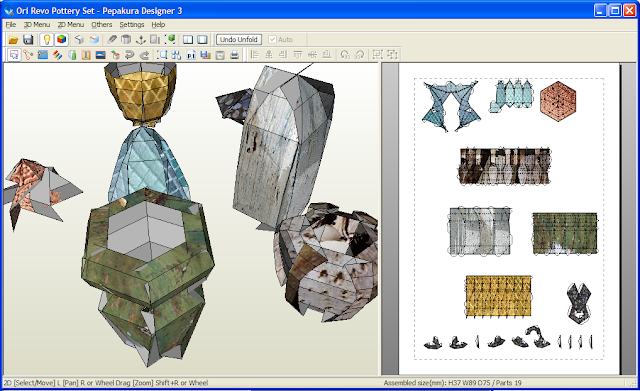Select the brown wide strip pattern piece

[504, 166]
